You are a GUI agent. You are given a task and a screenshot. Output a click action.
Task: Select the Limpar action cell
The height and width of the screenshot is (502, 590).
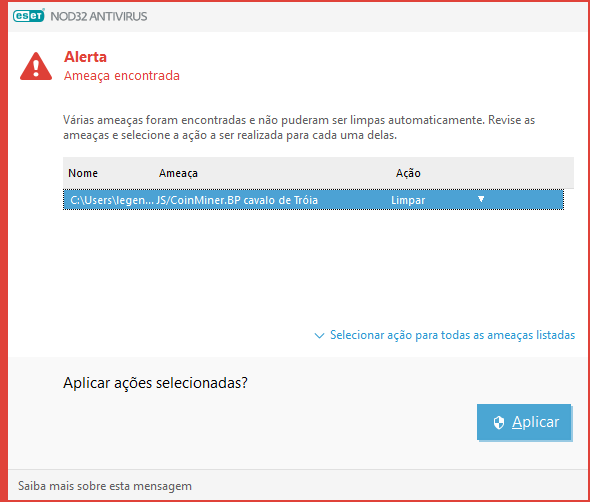coord(408,200)
